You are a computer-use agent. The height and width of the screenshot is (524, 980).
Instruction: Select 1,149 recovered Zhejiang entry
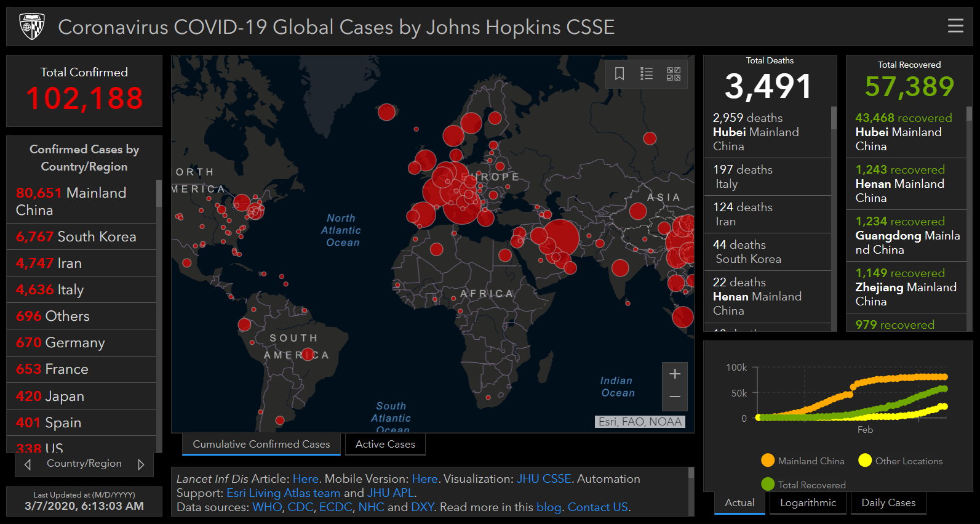click(x=907, y=287)
